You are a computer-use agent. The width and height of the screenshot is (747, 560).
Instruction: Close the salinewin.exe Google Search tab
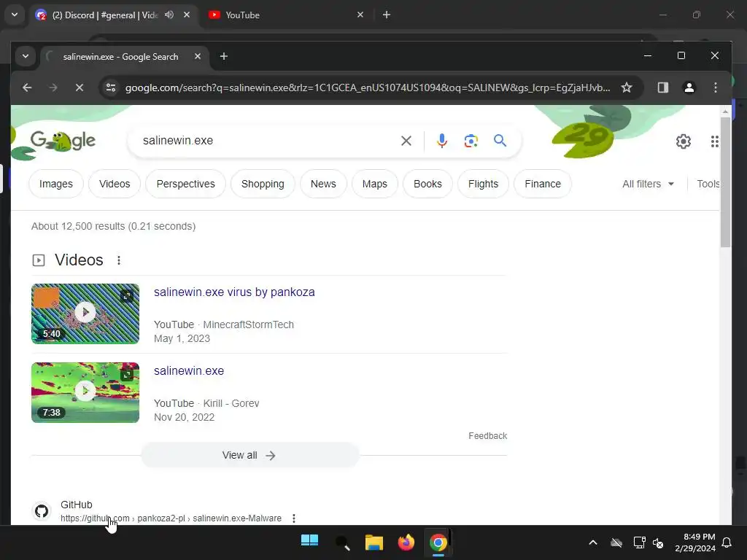198,56
